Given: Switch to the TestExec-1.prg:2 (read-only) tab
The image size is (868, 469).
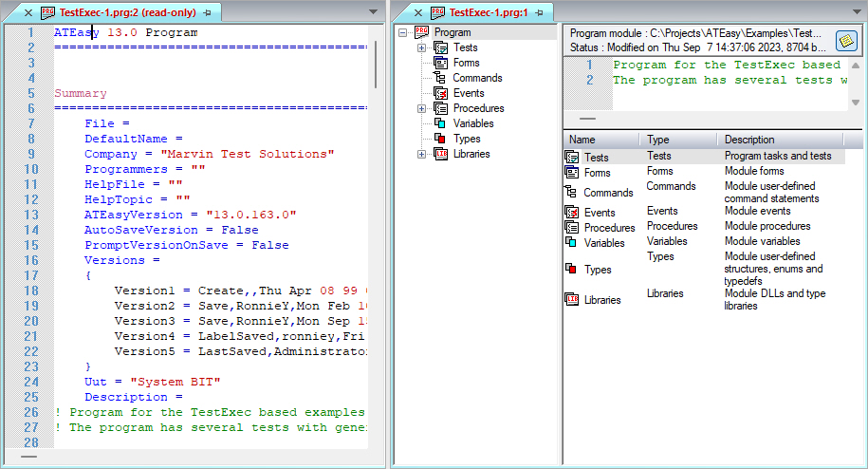Looking at the screenshot, I should tap(124, 13).
